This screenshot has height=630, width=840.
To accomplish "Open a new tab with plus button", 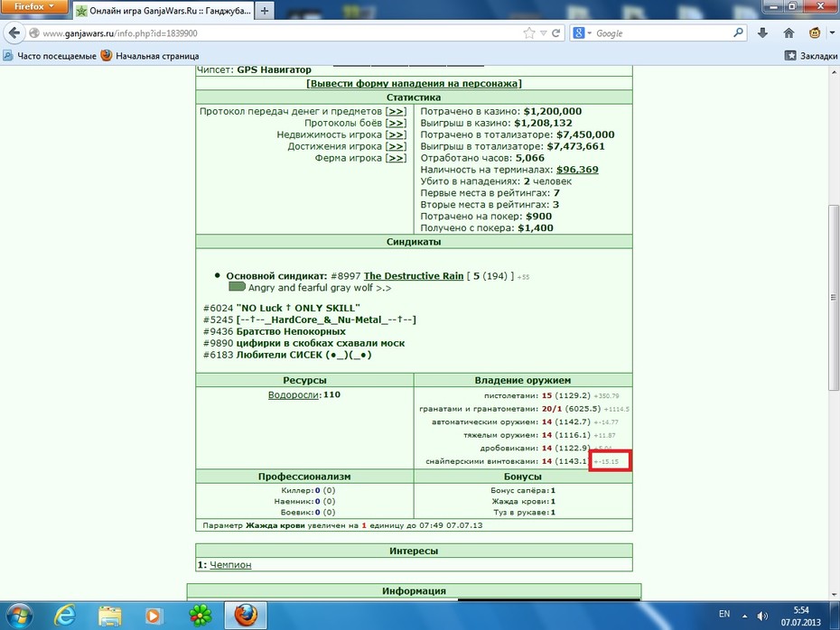I will tap(265, 11).
